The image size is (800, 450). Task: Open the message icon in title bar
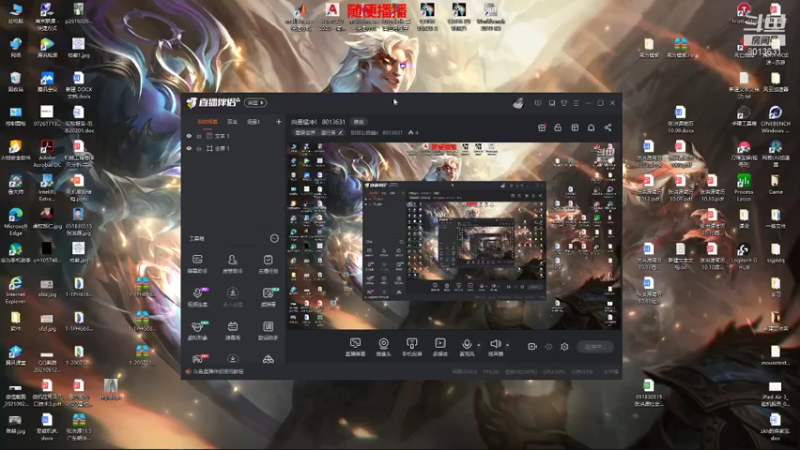538,103
